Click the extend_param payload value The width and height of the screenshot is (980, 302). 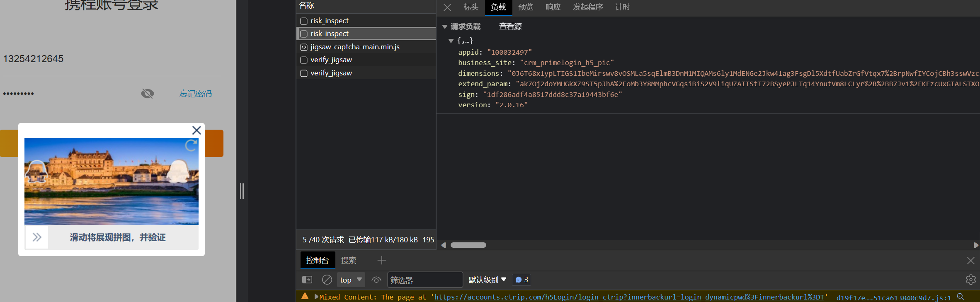point(748,84)
